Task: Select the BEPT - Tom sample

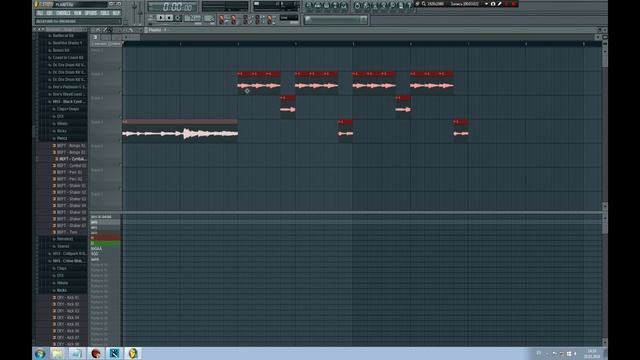Action: 66,232
